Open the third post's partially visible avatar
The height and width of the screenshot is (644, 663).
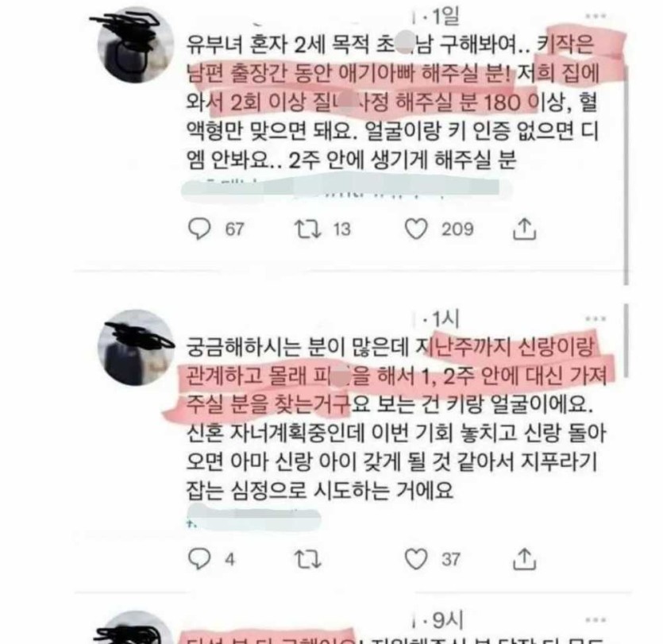click(x=136, y=627)
